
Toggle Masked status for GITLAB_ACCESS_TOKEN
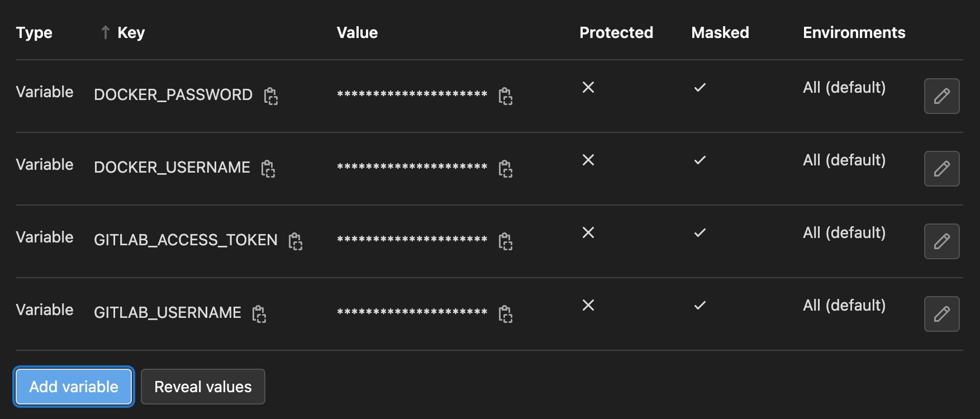700,233
